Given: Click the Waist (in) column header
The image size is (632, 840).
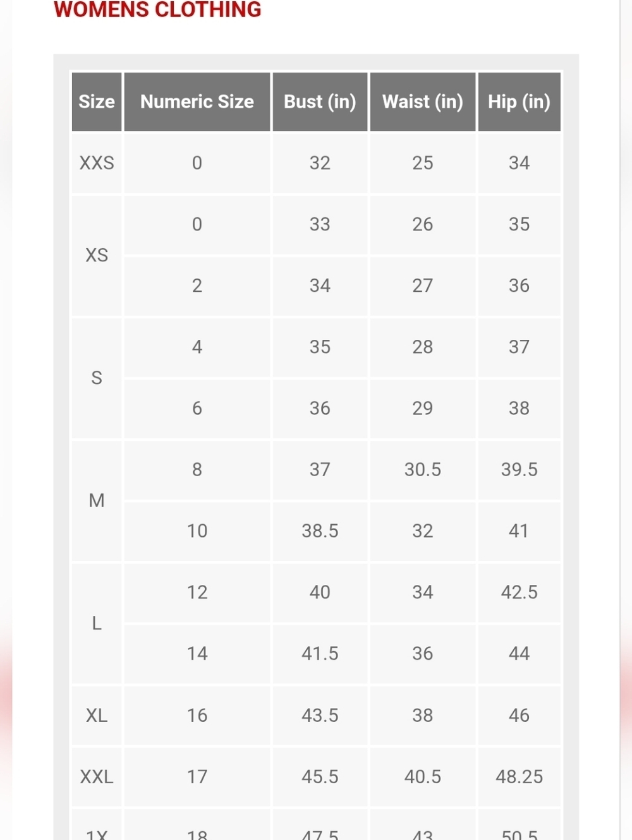Looking at the screenshot, I should [x=423, y=102].
